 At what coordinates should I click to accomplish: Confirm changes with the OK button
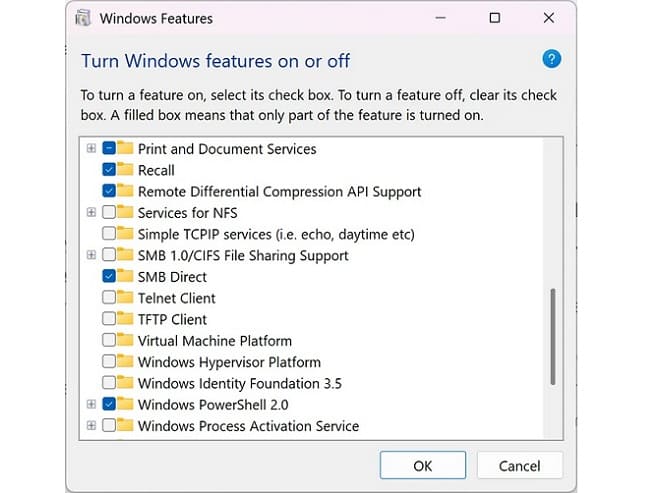click(423, 466)
